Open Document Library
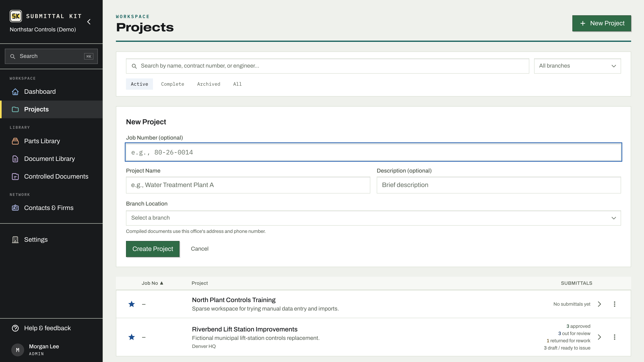The height and width of the screenshot is (362, 644). [x=51, y=159]
